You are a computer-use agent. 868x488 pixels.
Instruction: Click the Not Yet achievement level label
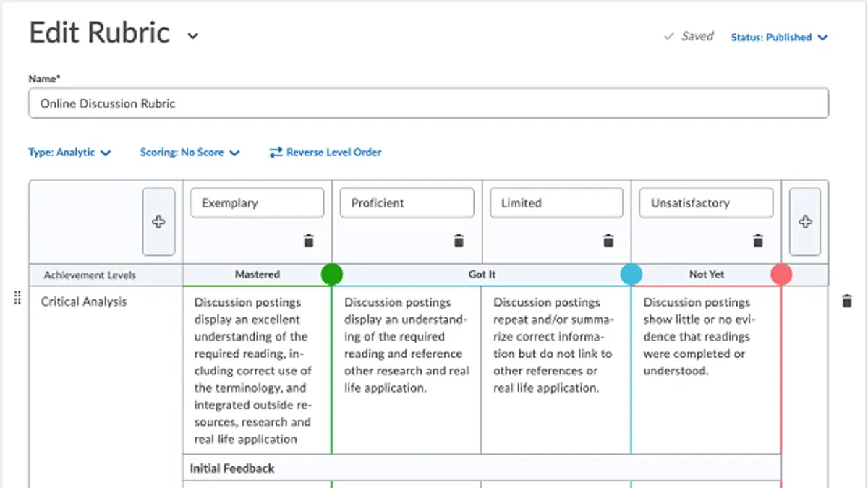click(x=707, y=275)
